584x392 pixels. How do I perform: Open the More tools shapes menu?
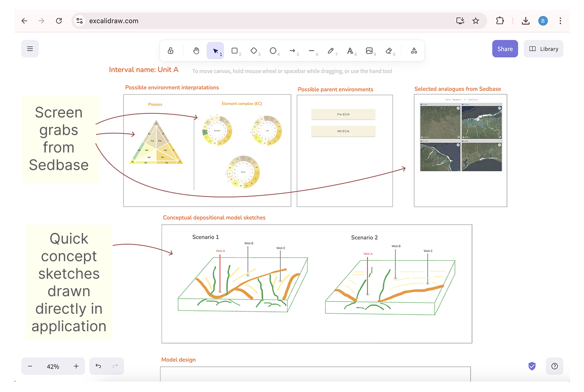pos(414,51)
